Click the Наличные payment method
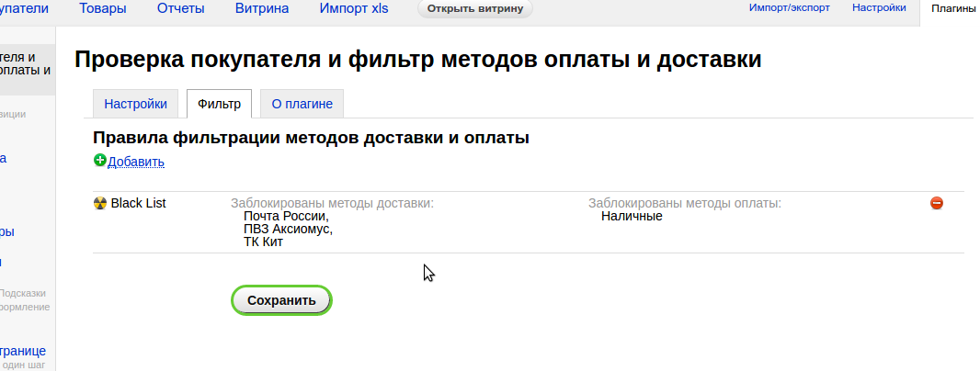The height and width of the screenshot is (371, 980). [x=632, y=216]
